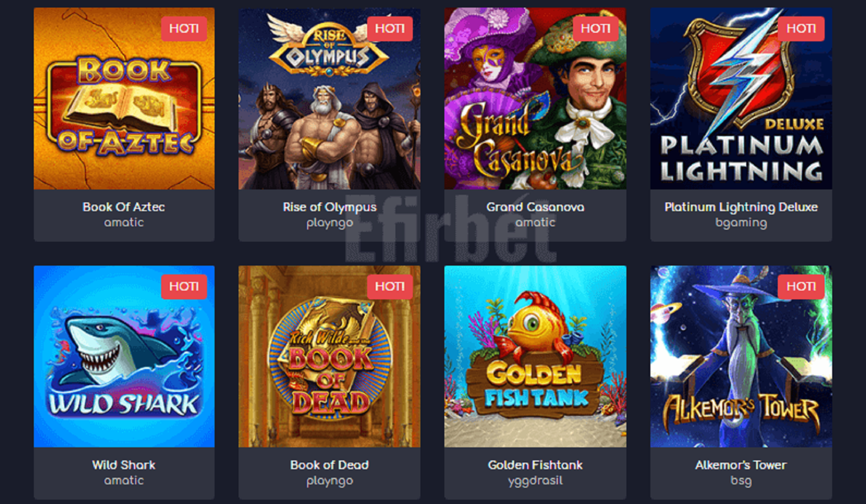Select the yggdrasil provider label
Image resolution: width=866 pixels, height=504 pixels.
click(535, 481)
